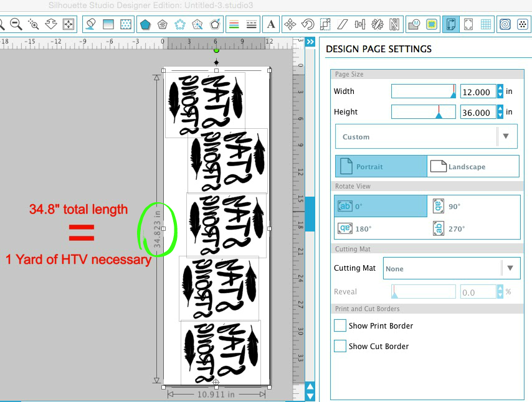532x402 pixels.
Task: Click the Reveal percentage stepper arrows
Action: pyautogui.click(x=500, y=292)
